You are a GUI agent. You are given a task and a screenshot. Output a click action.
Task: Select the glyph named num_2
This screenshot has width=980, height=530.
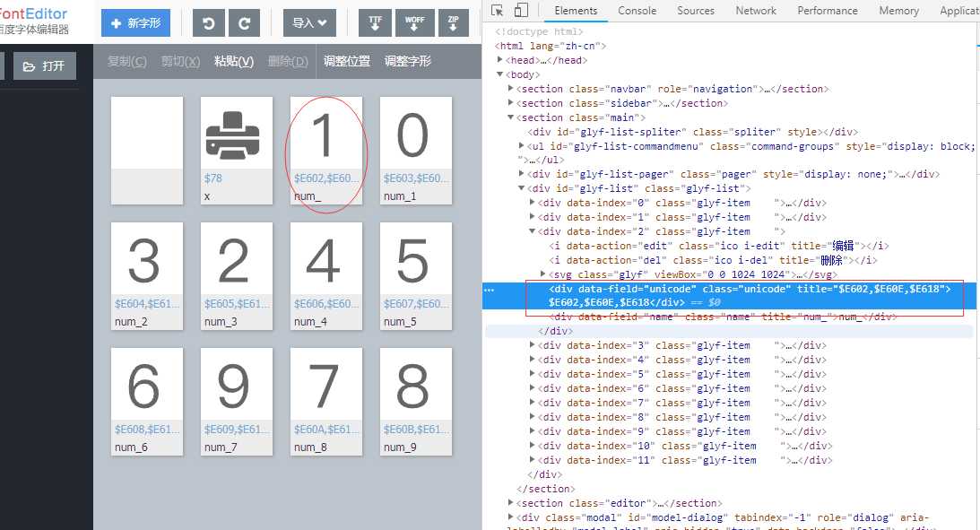tap(147, 275)
